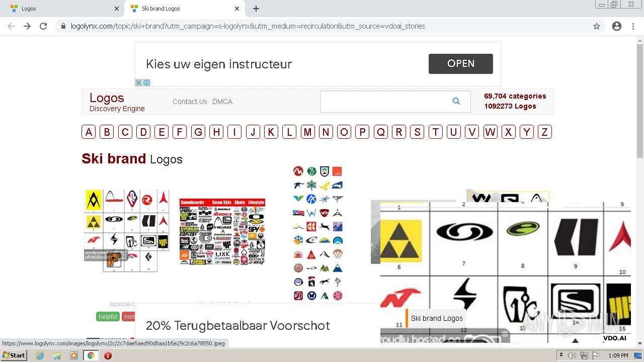
Task: Mark image as helpful
Action: tap(108, 317)
